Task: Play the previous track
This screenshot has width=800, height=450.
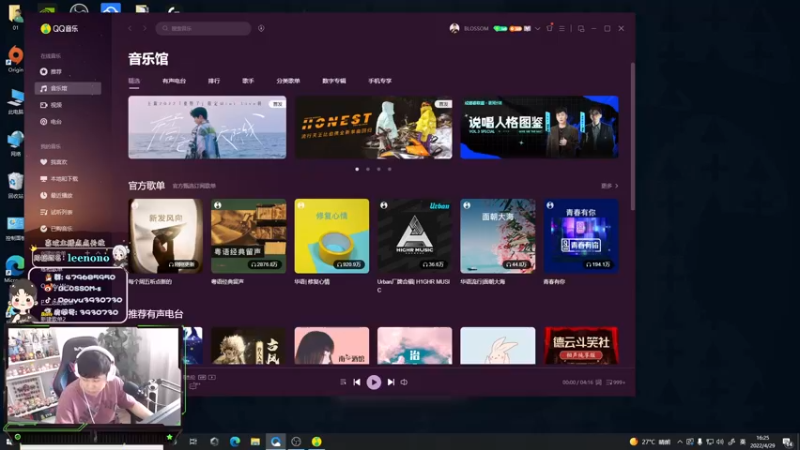Action: tap(357, 382)
